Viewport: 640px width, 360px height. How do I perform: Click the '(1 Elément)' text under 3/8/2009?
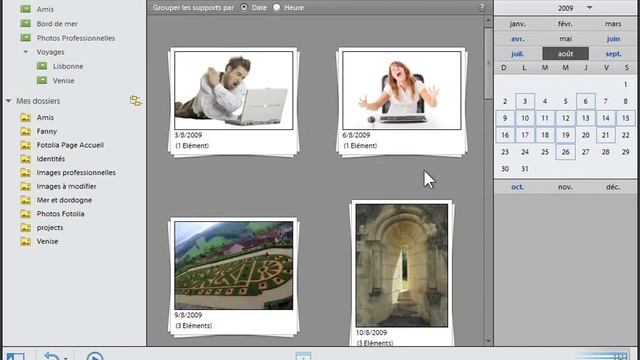point(192,146)
